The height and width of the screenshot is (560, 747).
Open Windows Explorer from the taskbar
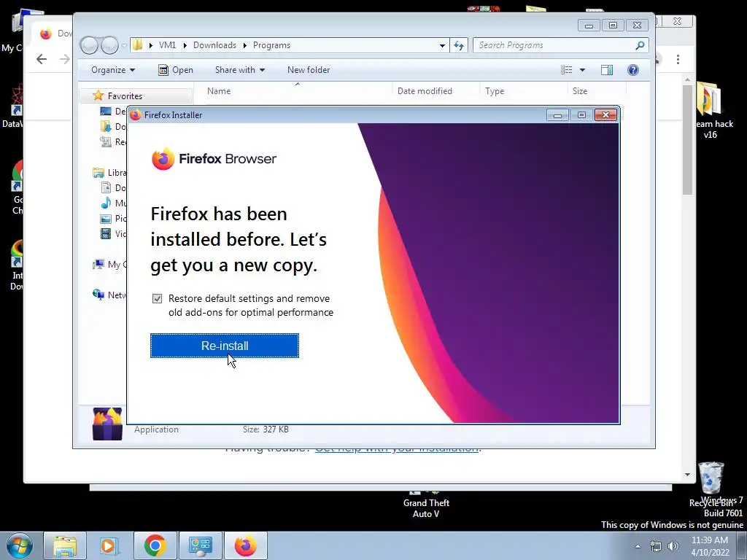click(x=65, y=545)
